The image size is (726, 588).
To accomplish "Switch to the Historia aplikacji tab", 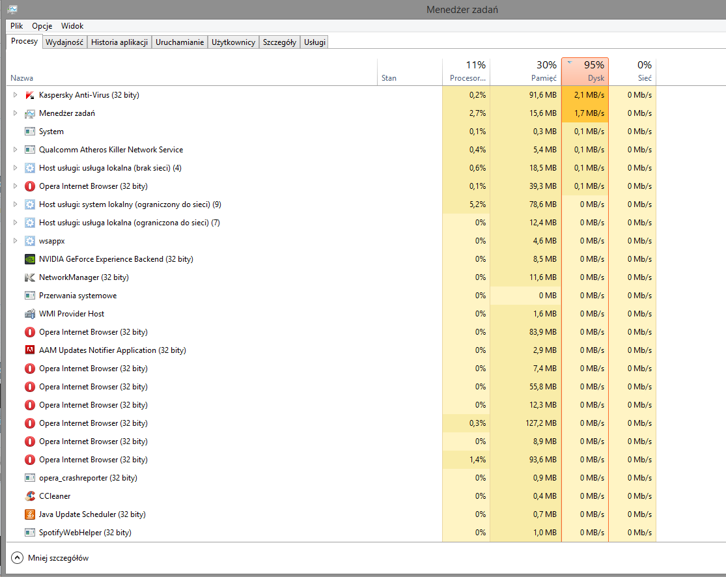I will [x=119, y=42].
